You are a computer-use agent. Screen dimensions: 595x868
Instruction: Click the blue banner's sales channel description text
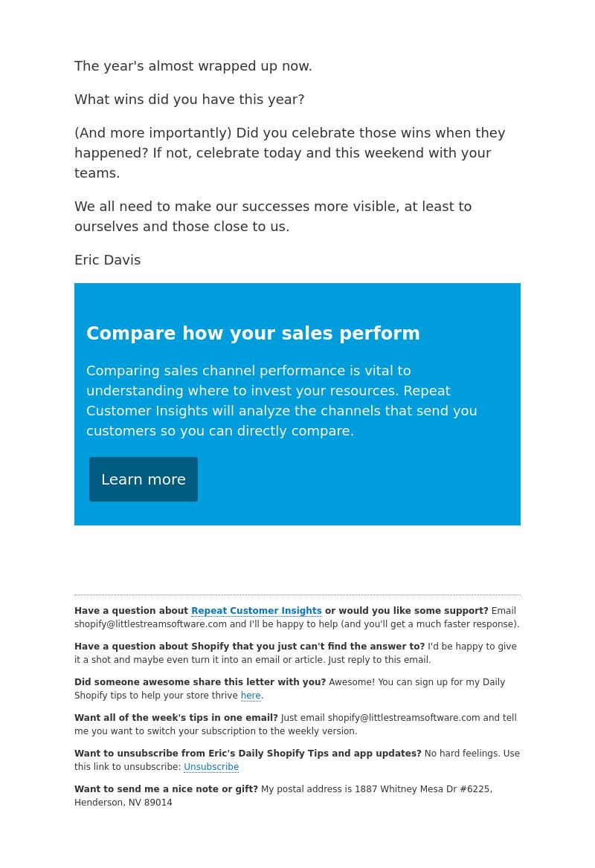(281, 401)
